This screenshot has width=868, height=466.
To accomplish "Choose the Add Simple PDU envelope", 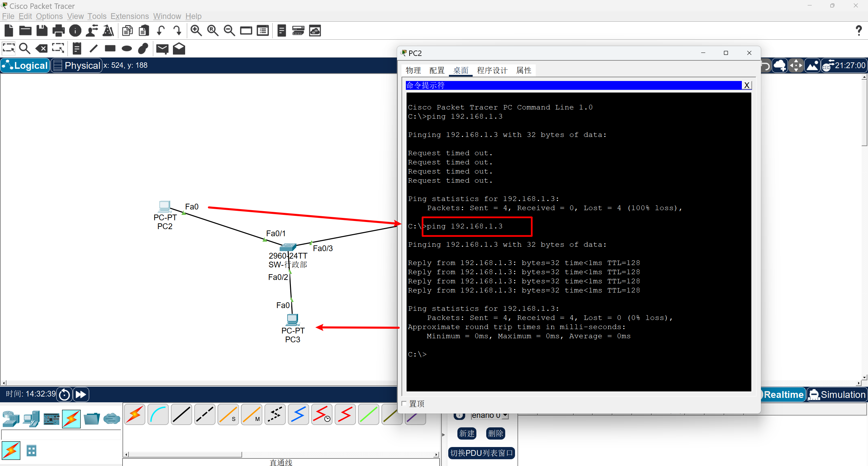I will (162, 49).
